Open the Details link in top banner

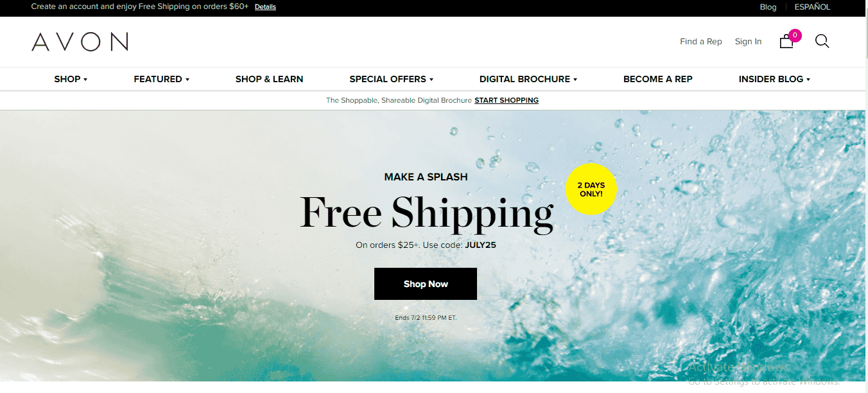(265, 7)
